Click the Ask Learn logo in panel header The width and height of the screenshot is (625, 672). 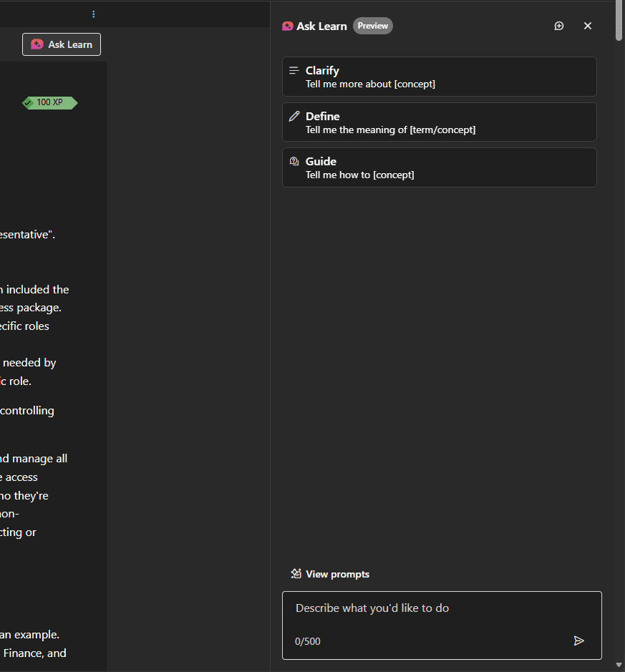[288, 26]
